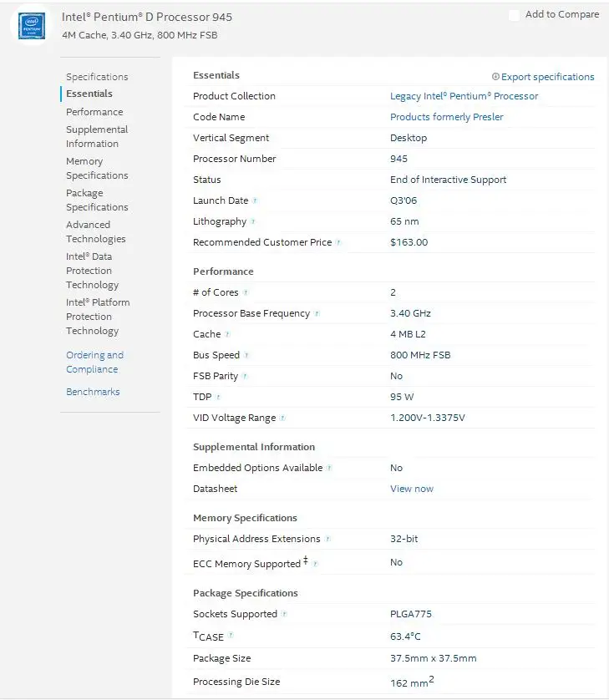Select the 4 MB L2 cache value
609x700 pixels.
[408, 334]
